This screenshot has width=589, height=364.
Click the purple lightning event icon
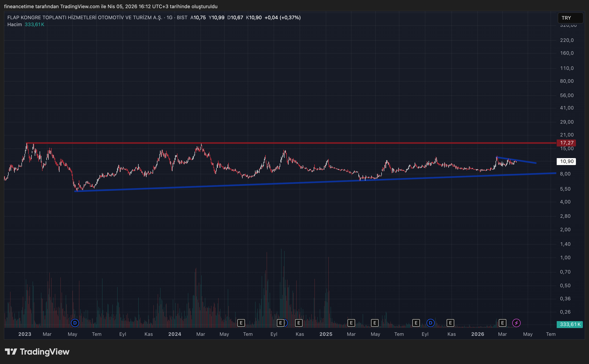click(516, 323)
